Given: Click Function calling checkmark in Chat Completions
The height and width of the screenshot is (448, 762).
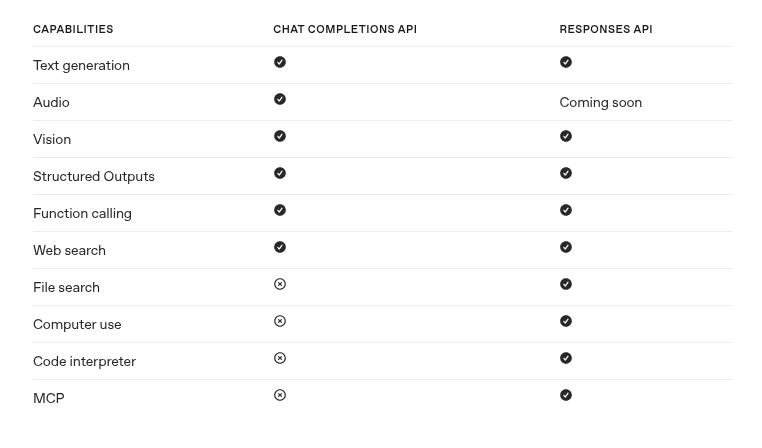Looking at the screenshot, I should (x=280, y=210).
